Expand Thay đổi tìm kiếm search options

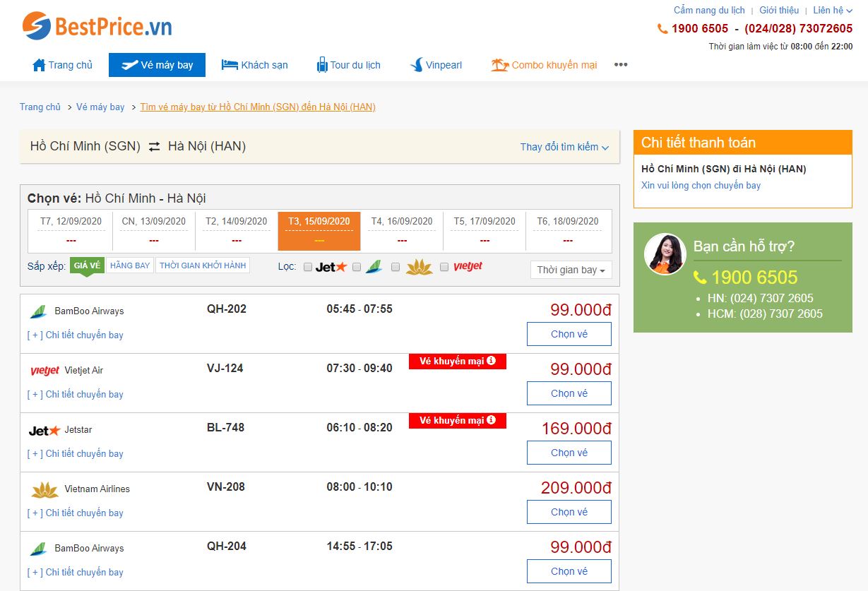(x=564, y=147)
